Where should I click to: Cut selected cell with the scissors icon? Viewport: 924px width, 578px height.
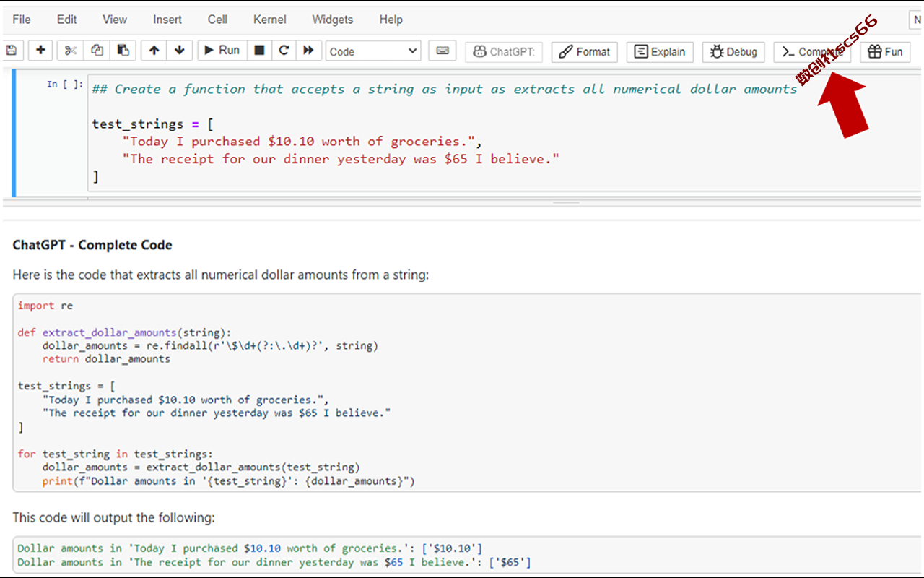[x=70, y=51]
